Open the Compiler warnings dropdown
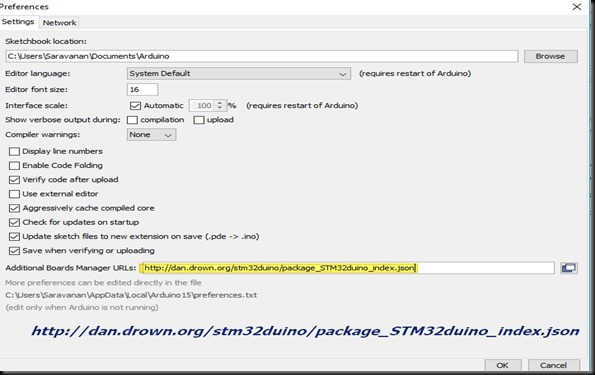The width and height of the screenshot is (595, 375). coord(151,135)
